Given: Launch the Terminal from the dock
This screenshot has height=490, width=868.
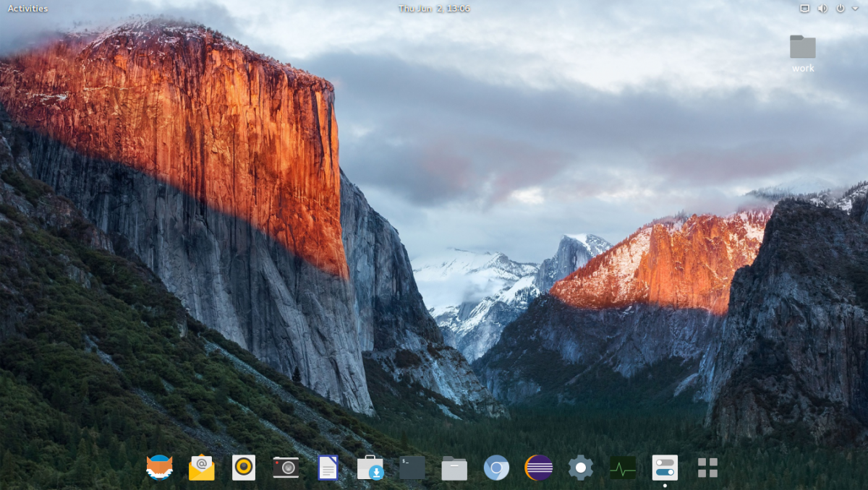Looking at the screenshot, I should (x=412, y=468).
